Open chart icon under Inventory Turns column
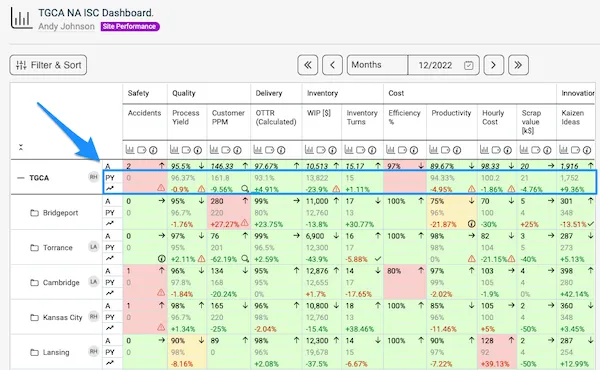The height and width of the screenshot is (370, 600). click(x=349, y=150)
